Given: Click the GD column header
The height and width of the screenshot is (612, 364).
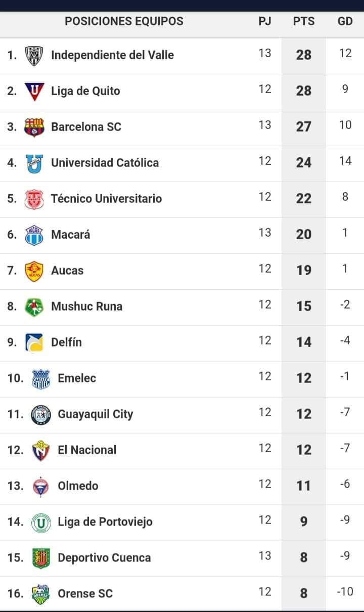Looking at the screenshot, I should point(345,21).
